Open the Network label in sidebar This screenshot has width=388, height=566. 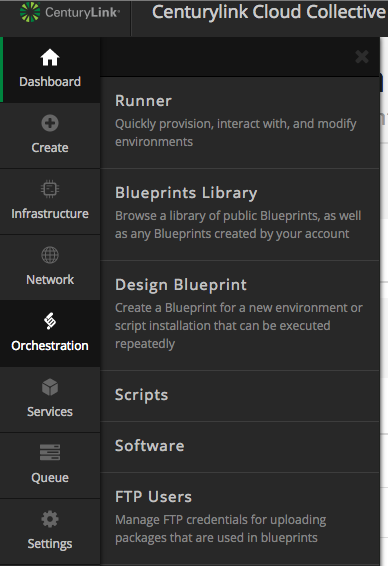coord(50,280)
